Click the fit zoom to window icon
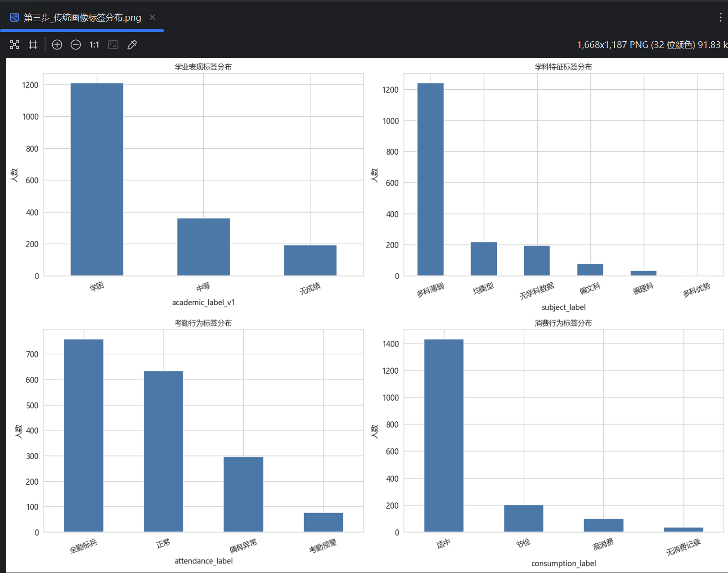728x573 pixels. [113, 45]
